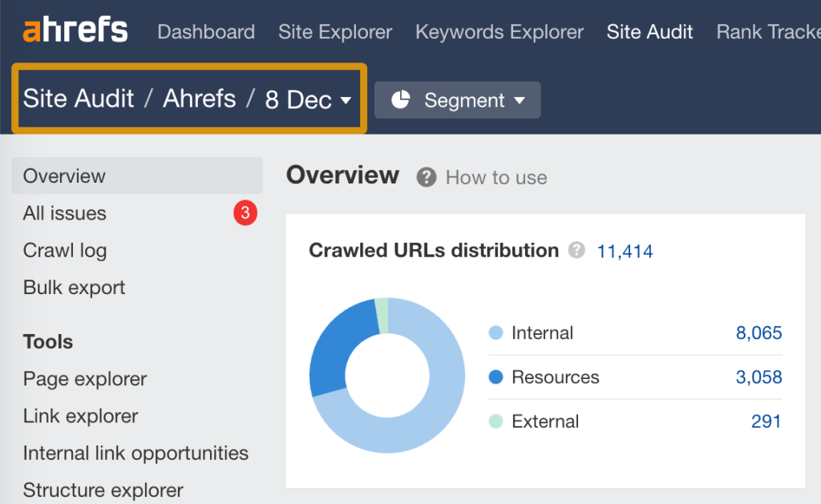
Task: Click the How to use link
Action: tap(496, 177)
